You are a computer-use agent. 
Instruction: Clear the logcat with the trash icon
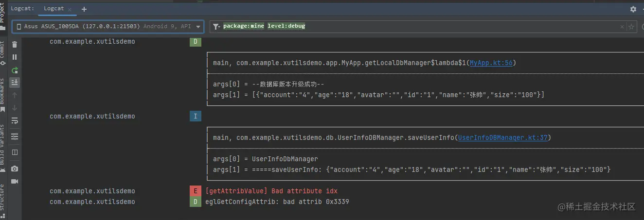[15, 45]
